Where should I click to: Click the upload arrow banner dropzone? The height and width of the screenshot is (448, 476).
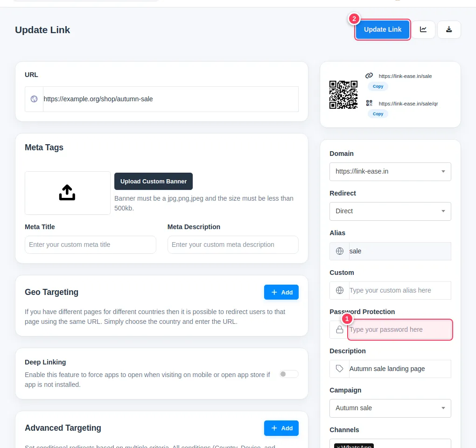tap(67, 193)
